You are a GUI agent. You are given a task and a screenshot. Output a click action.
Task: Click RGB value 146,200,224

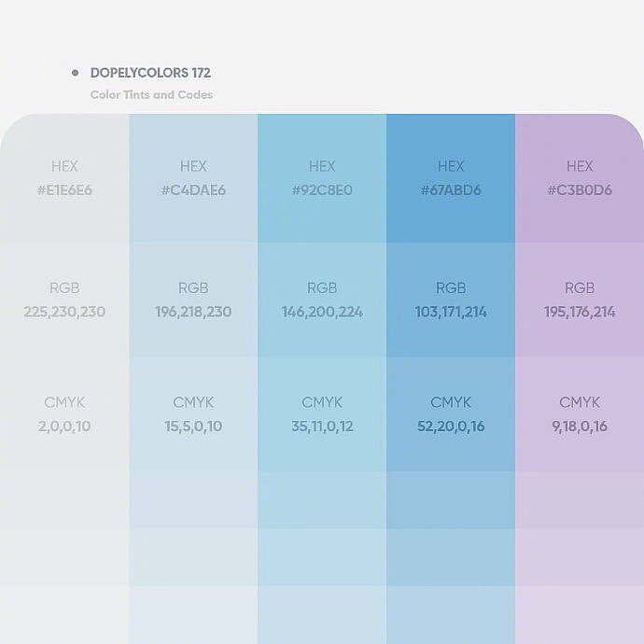322,312
